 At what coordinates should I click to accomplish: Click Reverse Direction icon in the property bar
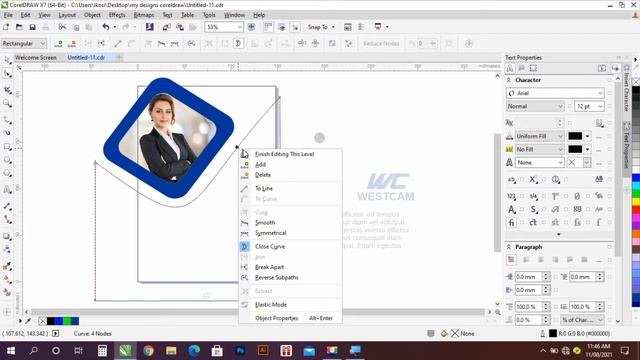pos(191,43)
